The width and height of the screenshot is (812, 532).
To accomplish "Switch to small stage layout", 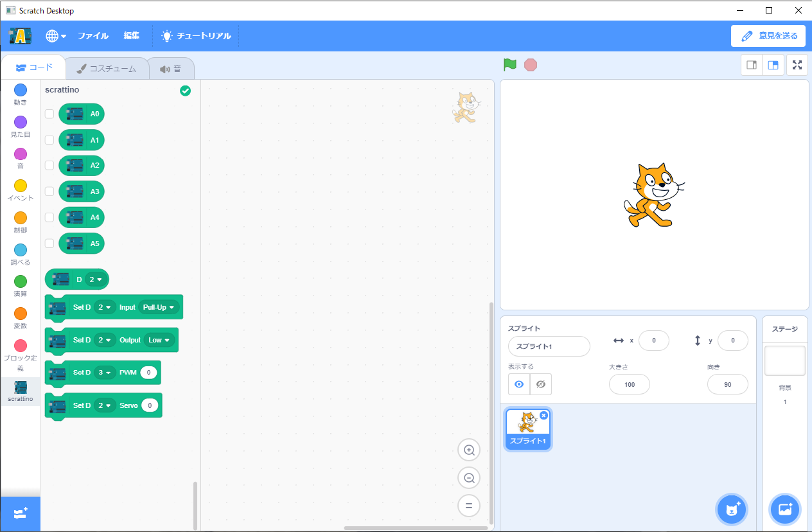I will (x=752, y=65).
